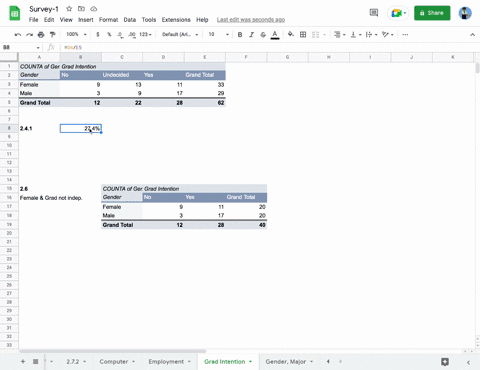
Task: Select the Paint format tool
Action: pos(52,34)
